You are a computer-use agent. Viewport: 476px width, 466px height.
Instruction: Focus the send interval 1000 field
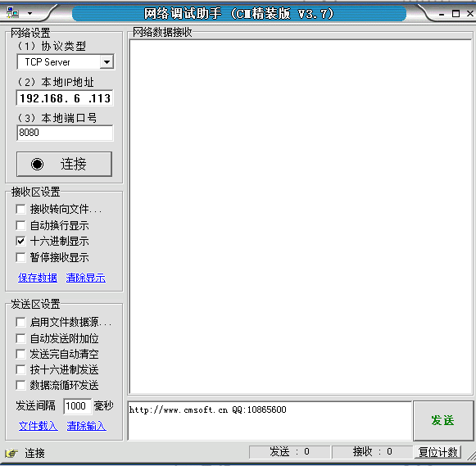[x=77, y=406]
